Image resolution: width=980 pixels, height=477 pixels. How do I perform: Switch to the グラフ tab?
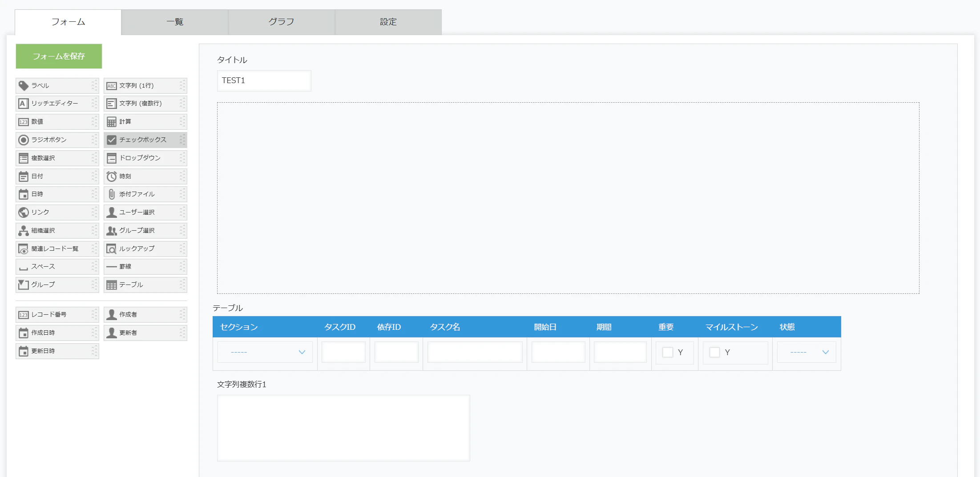coord(282,22)
